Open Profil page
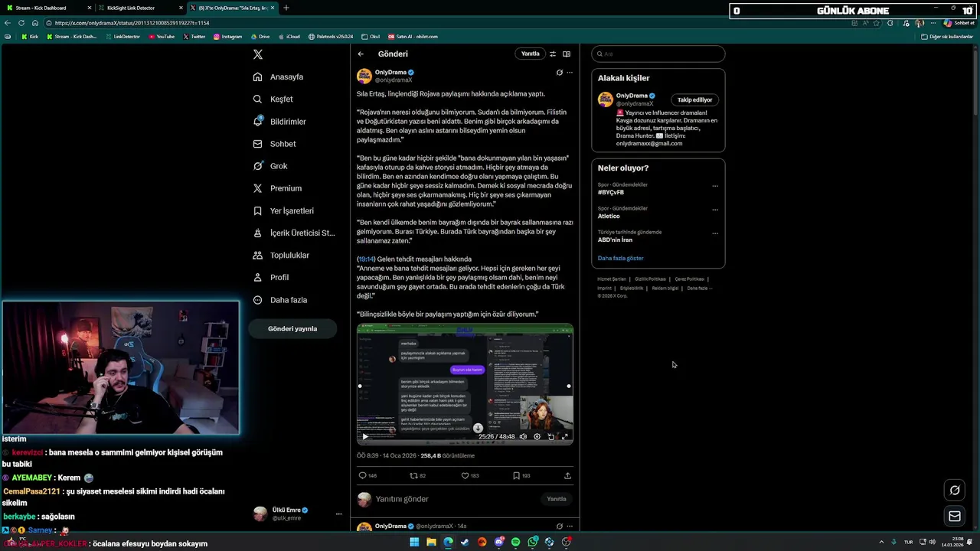Screen dimensions: 980x551 (x=271, y=277)
